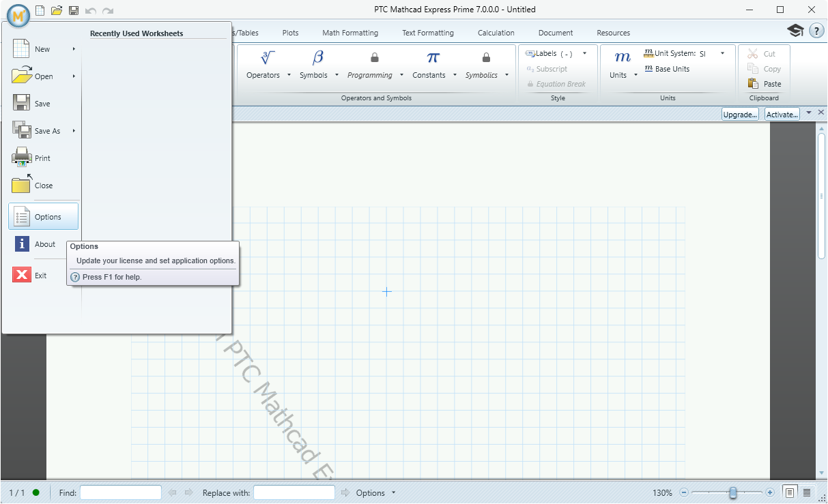Click the zoom in plus button
Viewport: 828px width, 504px height.
coord(770,492)
